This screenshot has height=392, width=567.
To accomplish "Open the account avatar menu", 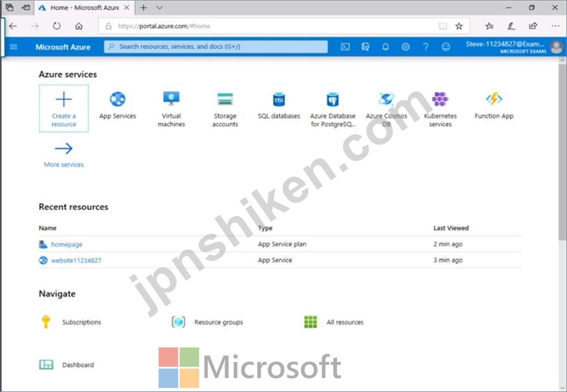I will coord(557,47).
